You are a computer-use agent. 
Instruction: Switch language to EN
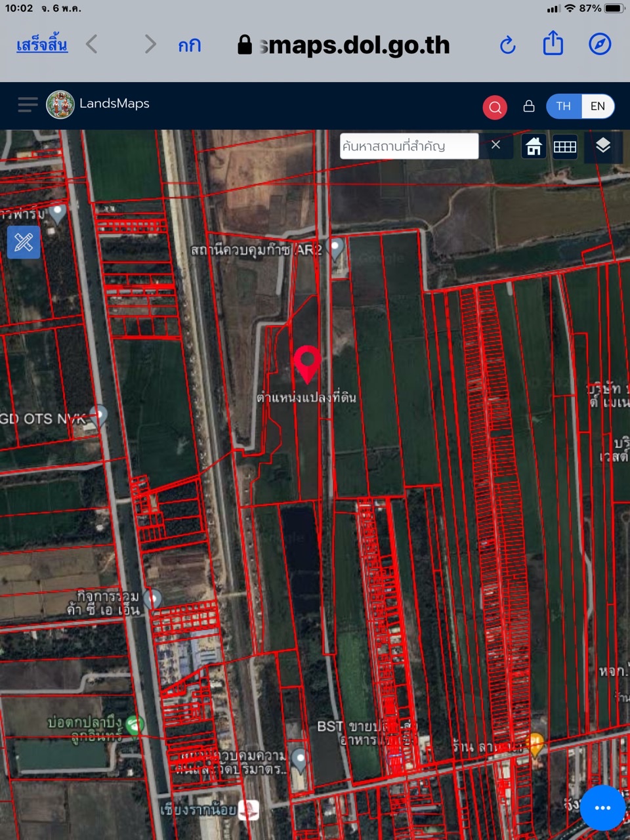pyautogui.click(x=597, y=106)
